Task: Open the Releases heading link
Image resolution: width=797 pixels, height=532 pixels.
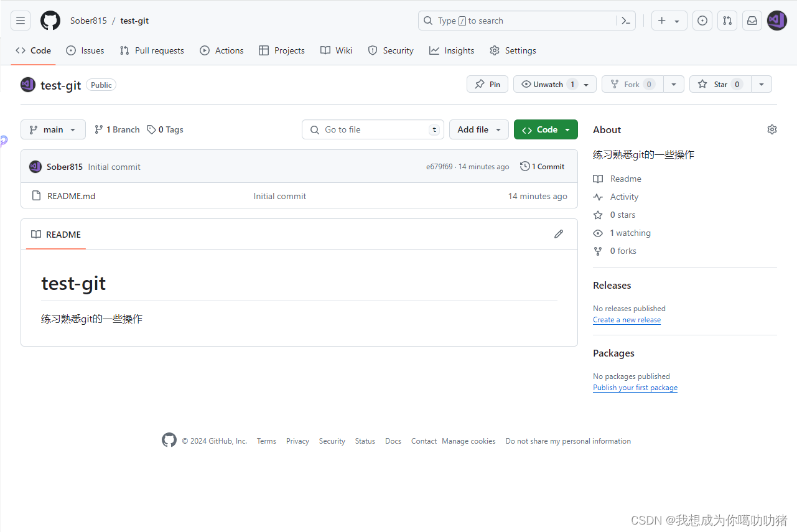Action: click(x=612, y=285)
